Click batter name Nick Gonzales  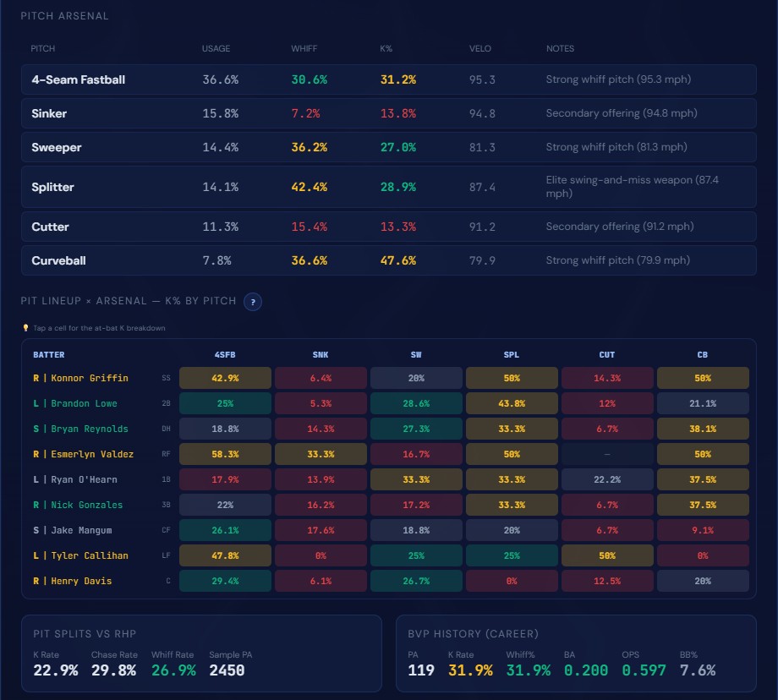coord(87,505)
